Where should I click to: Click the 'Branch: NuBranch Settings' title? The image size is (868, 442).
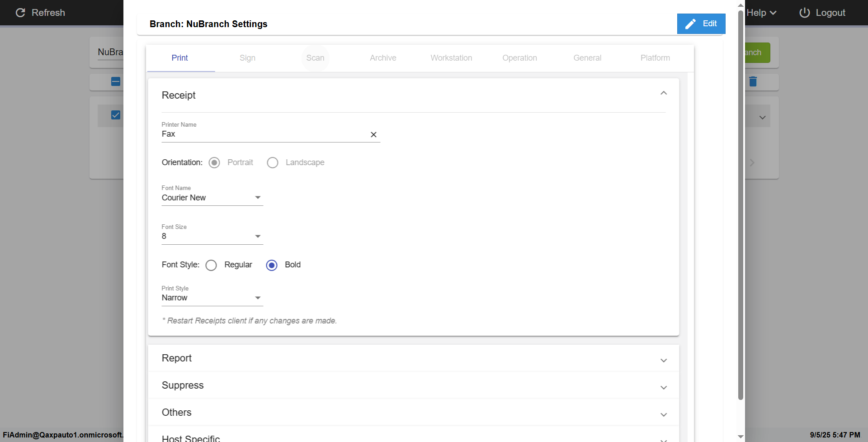208,24
